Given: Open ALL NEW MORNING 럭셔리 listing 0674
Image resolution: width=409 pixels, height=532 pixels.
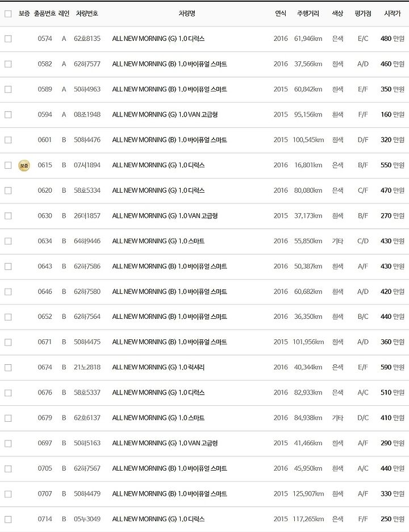Looking at the screenshot, I should (158, 367).
